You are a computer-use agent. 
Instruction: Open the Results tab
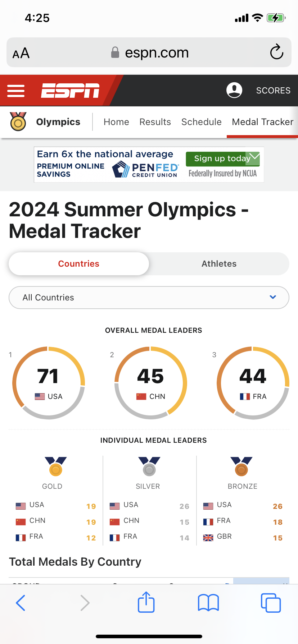(x=155, y=122)
